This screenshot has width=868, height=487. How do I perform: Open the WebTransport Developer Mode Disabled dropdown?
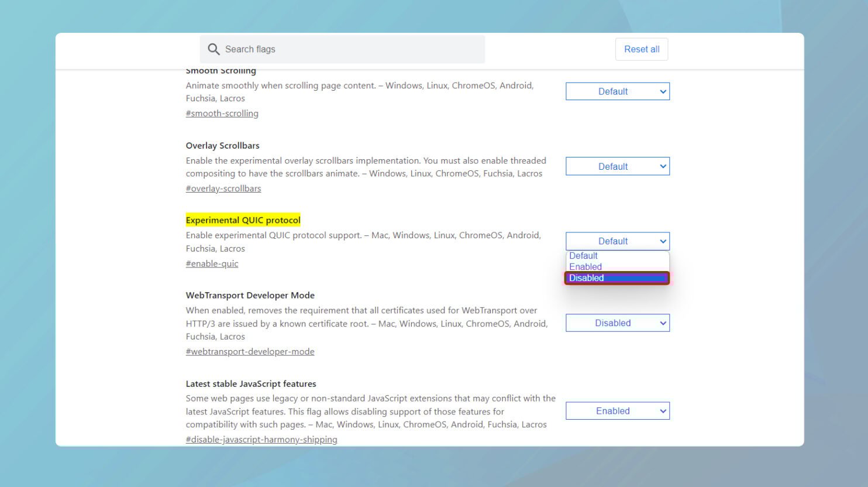tap(617, 323)
